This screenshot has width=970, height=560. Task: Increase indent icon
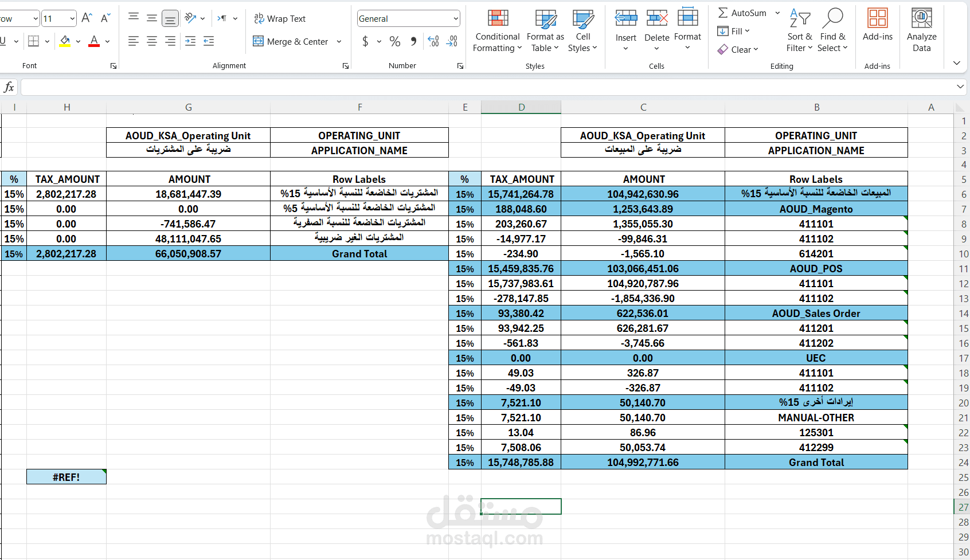209,41
